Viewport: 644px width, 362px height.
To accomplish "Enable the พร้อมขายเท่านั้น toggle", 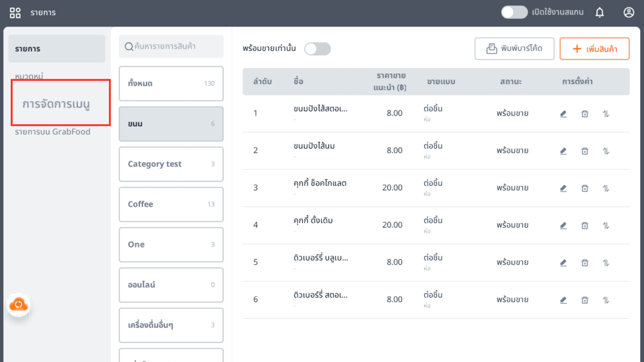I will click(x=317, y=49).
